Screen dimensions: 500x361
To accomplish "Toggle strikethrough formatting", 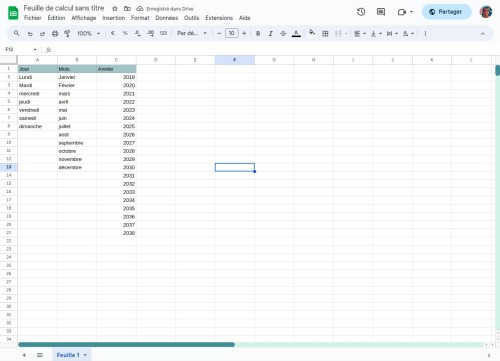I will point(283,33).
